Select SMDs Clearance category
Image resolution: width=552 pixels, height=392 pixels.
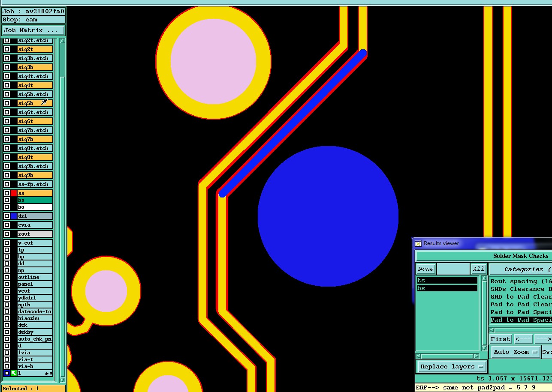521,289
